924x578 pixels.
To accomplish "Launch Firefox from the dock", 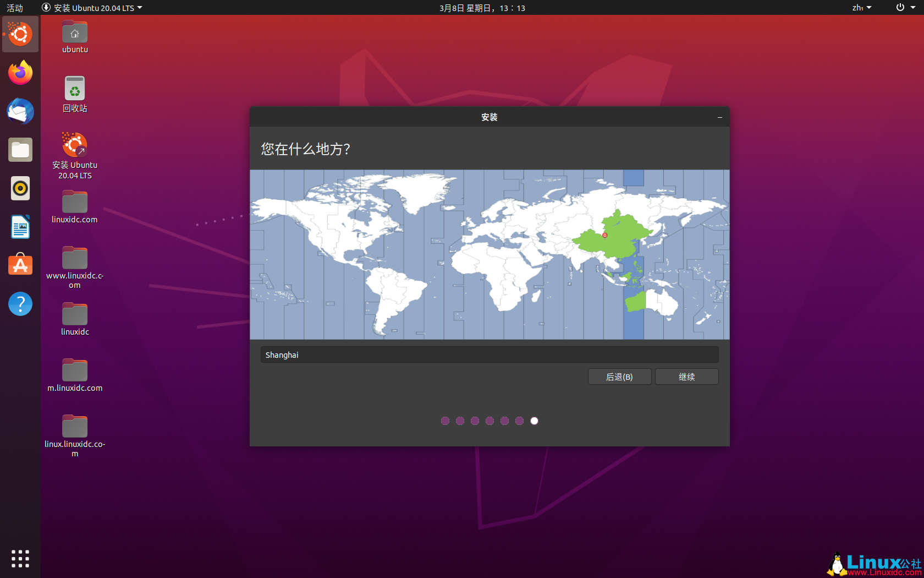I will coord(20,72).
